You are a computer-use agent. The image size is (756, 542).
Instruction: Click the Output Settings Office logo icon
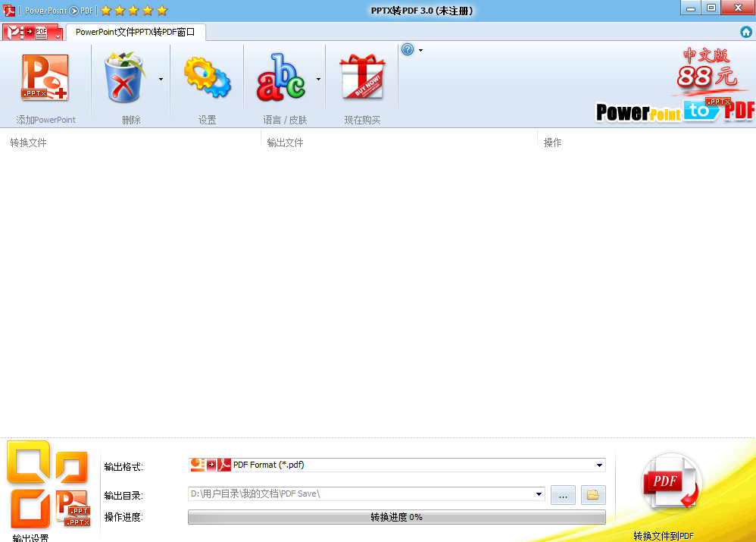point(48,484)
